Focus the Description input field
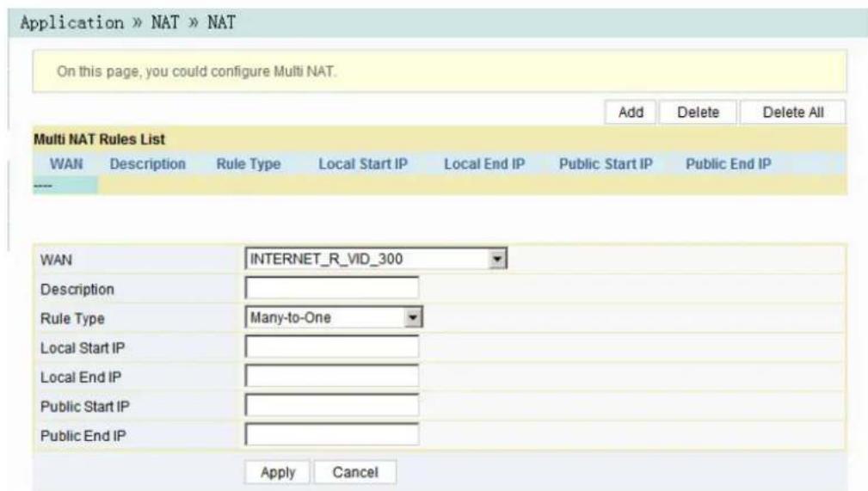This screenshot has width=868, height=491. pyautogui.click(x=331, y=288)
